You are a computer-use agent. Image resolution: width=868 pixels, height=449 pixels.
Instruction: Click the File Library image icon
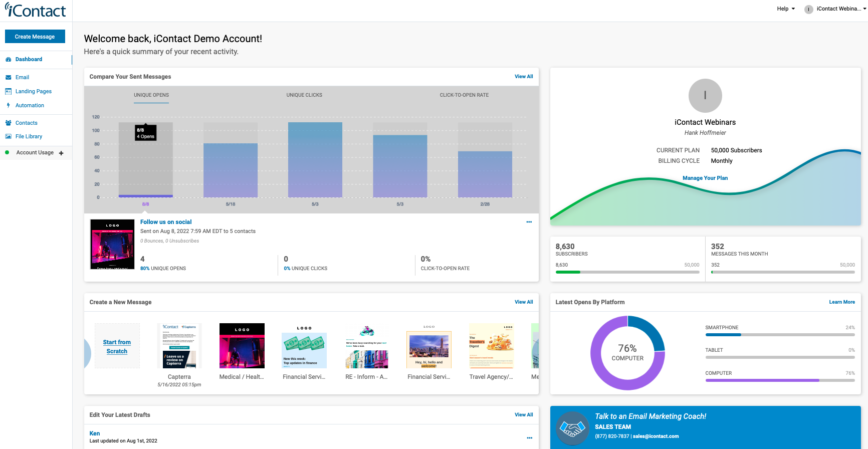(x=9, y=137)
